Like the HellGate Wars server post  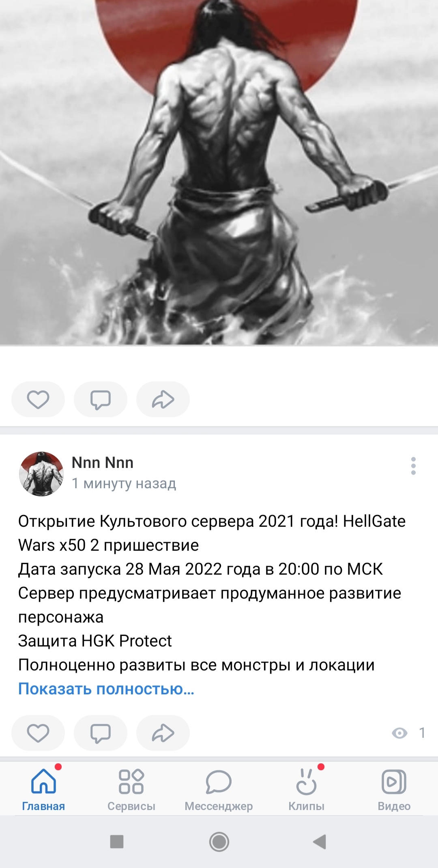[38, 733]
